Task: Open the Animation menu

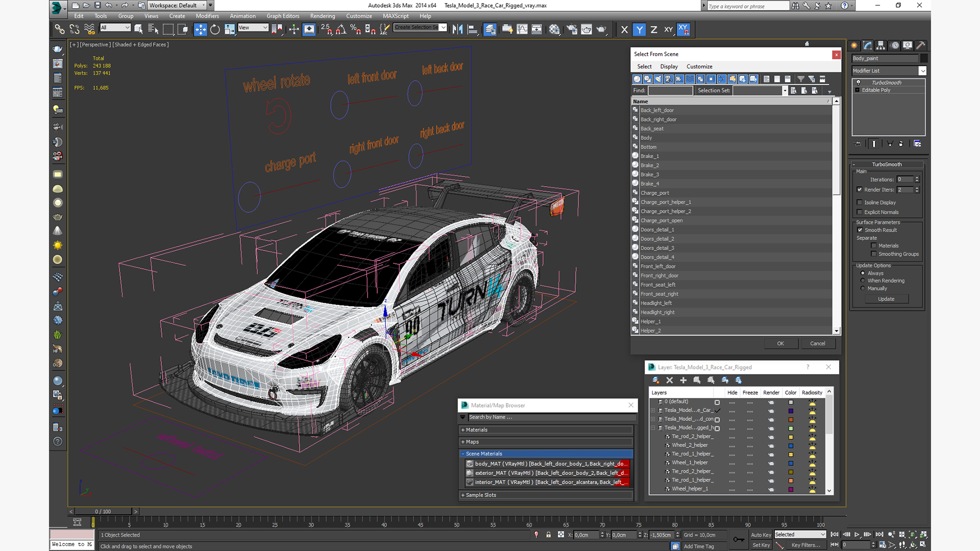Action: coord(242,16)
